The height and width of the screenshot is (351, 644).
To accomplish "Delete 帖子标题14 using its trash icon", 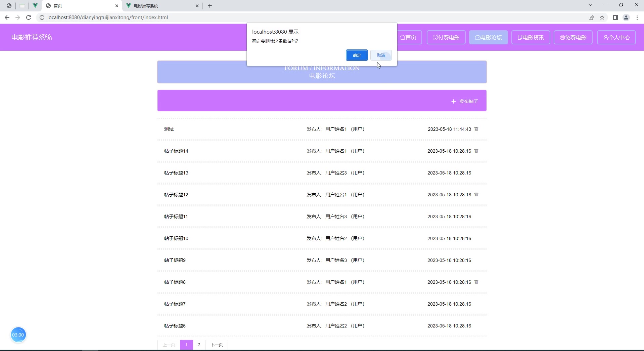I will point(476,151).
